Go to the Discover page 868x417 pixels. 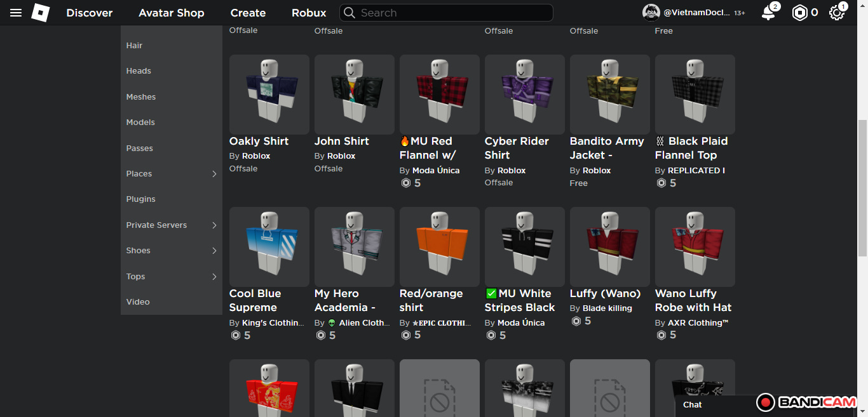coord(90,13)
